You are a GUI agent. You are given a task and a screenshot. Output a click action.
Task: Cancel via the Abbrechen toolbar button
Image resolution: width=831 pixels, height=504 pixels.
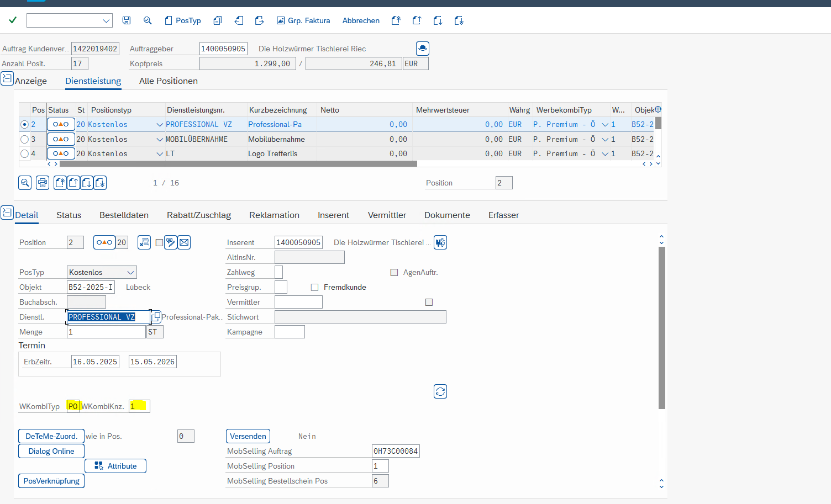[361, 20]
